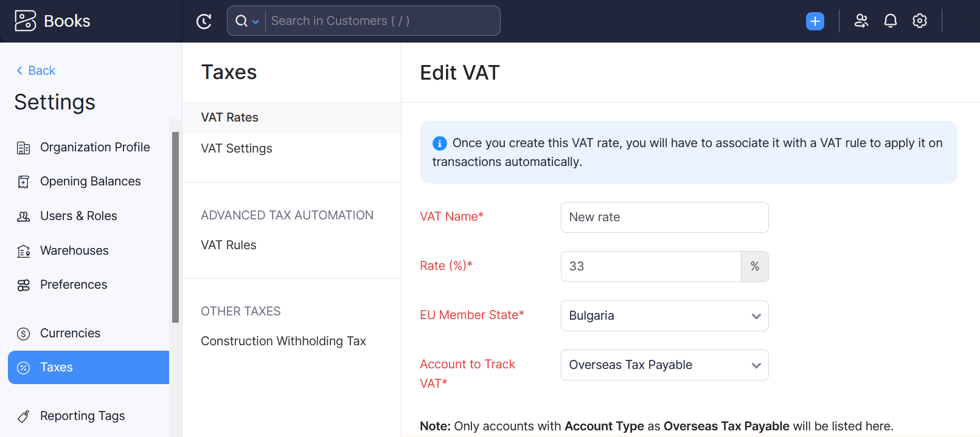The height and width of the screenshot is (437, 980).
Task: Open the EU Member State dropdown
Action: [664, 316]
